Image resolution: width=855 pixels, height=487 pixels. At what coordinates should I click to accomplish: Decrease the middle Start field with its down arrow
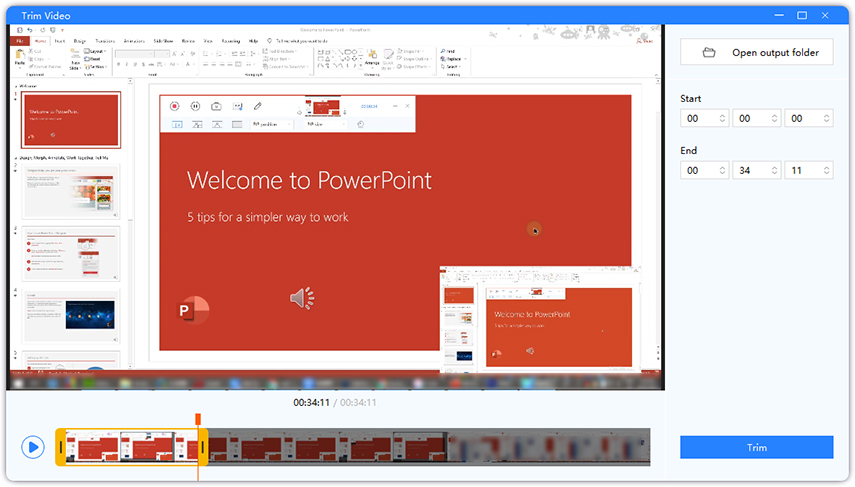point(774,121)
